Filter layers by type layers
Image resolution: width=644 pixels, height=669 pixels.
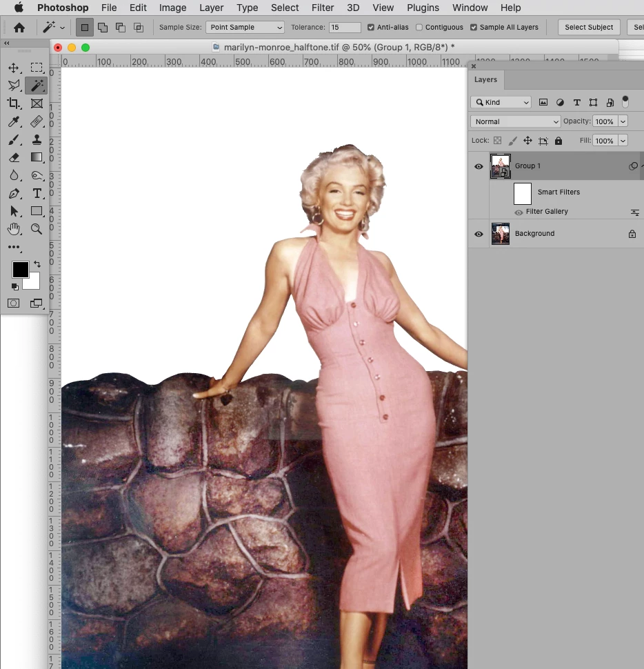[x=576, y=102]
